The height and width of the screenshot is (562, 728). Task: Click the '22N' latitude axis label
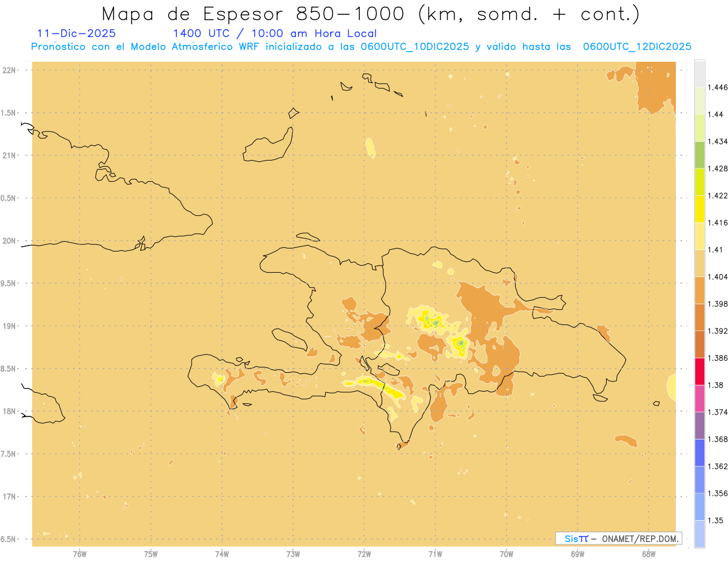click(10, 70)
